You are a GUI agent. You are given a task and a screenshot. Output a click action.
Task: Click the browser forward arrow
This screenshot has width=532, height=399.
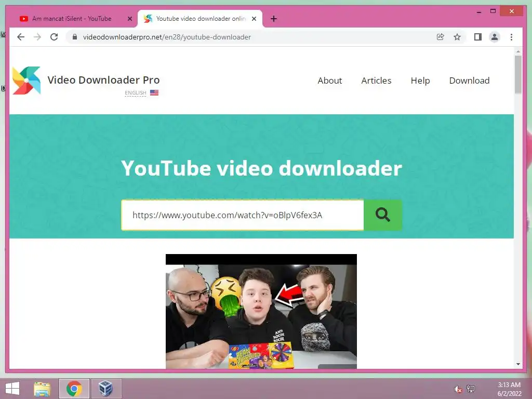pyautogui.click(x=37, y=37)
